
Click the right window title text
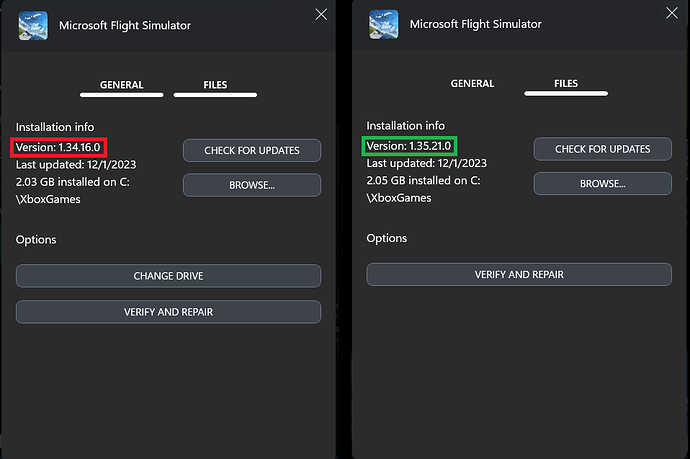476,24
